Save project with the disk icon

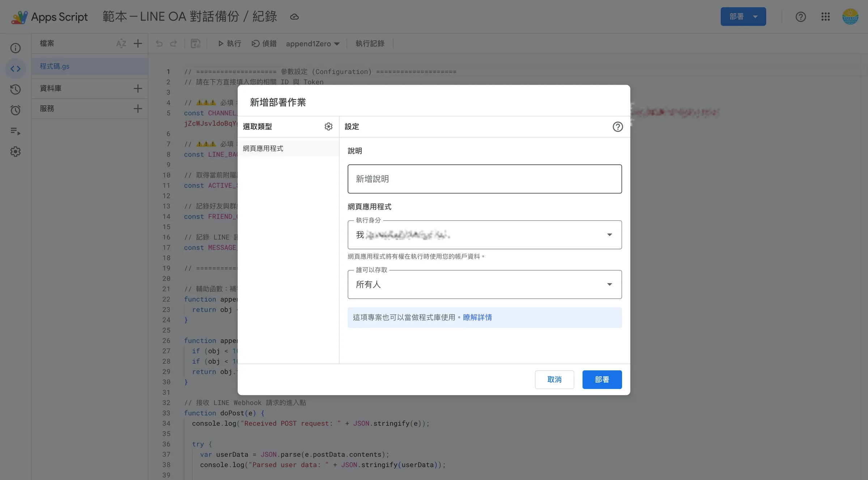click(196, 43)
